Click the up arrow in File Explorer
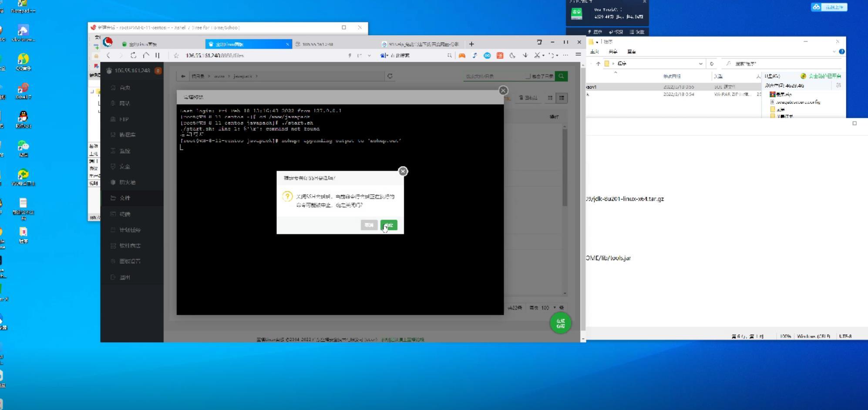Viewport: 868px width, 410px height. (x=598, y=63)
